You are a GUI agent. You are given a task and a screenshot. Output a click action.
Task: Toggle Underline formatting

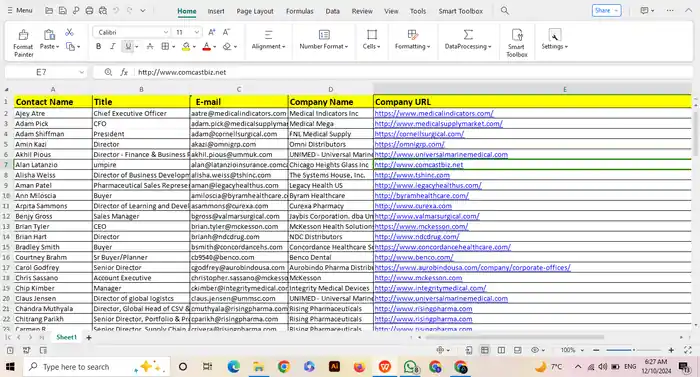128,46
